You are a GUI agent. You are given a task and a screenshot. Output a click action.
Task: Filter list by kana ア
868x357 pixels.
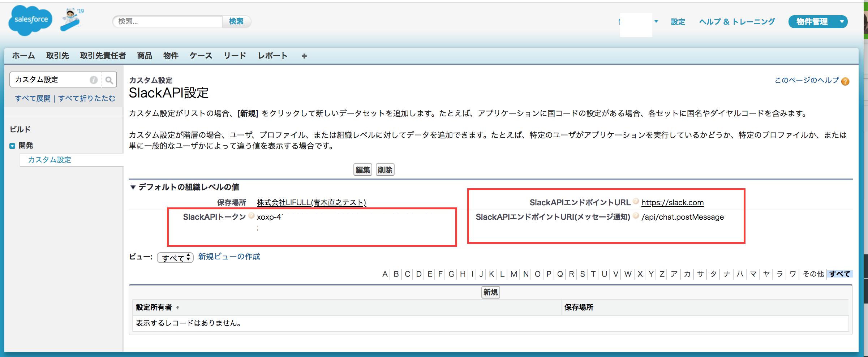[x=674, y=274]
